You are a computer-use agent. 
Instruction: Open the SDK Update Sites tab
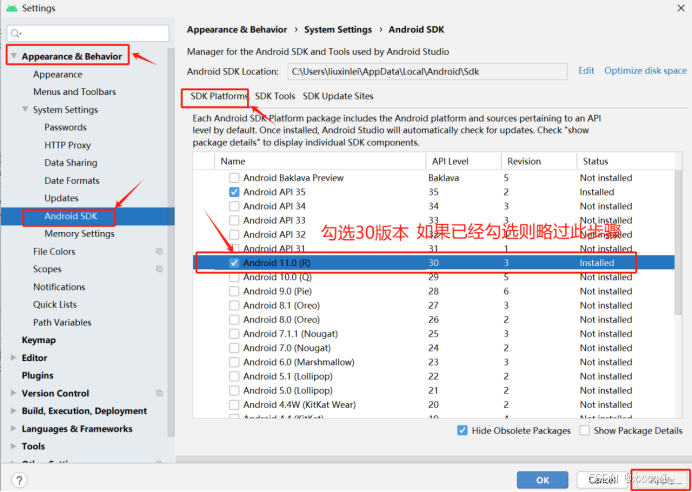click(x=338, y=96)
